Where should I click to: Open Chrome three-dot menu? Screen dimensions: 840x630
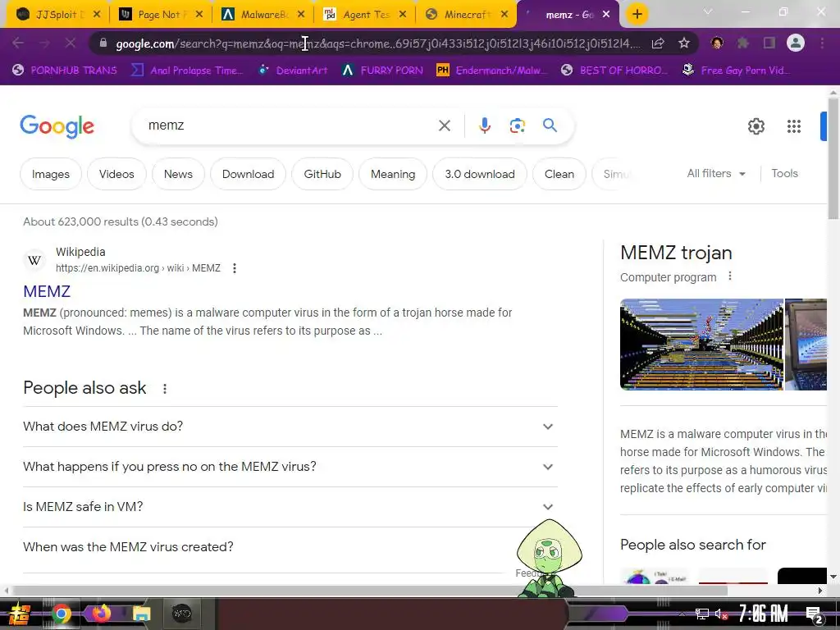(x=822, y=43)
